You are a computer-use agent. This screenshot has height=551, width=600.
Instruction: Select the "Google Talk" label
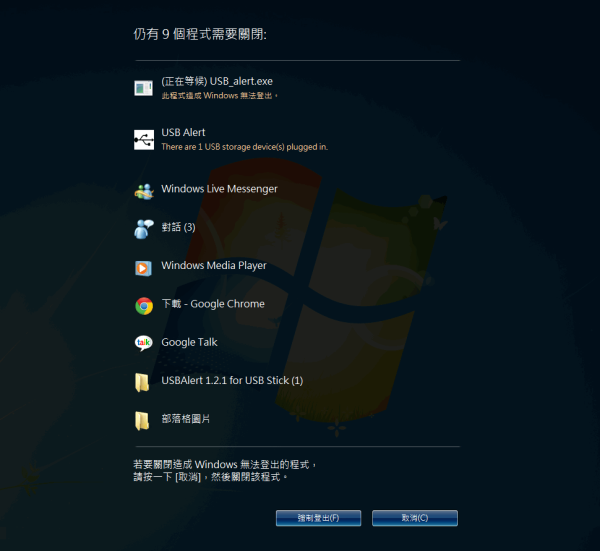pyautogui.click(x=189, y=342)
